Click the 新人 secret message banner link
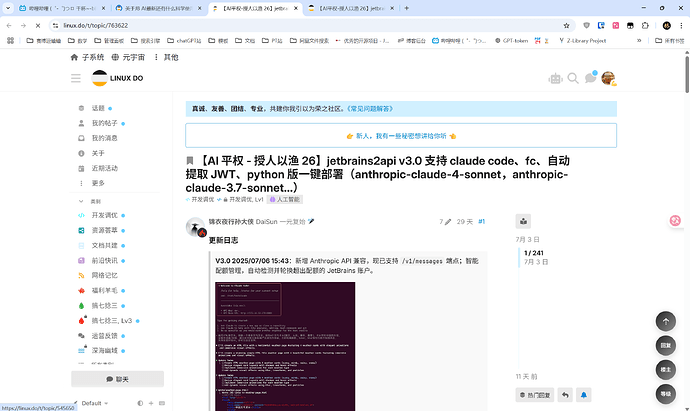The image size is (690, 411). click(x=401, y=136)
